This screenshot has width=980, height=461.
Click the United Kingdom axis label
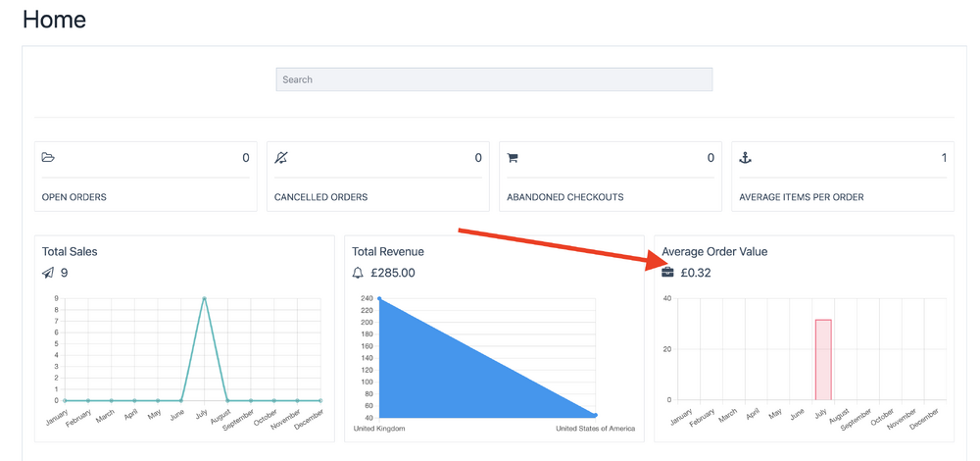pos(379,429)
